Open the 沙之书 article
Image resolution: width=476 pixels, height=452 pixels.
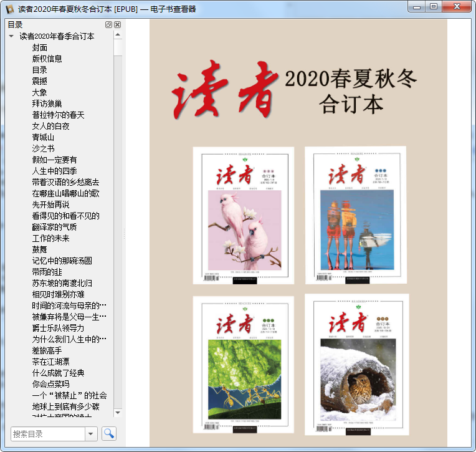(x=44, y=148)
